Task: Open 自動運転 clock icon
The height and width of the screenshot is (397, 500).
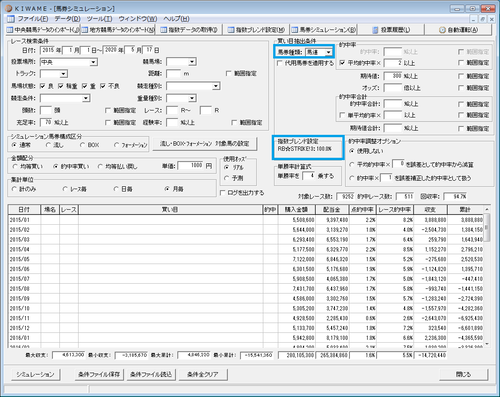Action: coord(442,30)
